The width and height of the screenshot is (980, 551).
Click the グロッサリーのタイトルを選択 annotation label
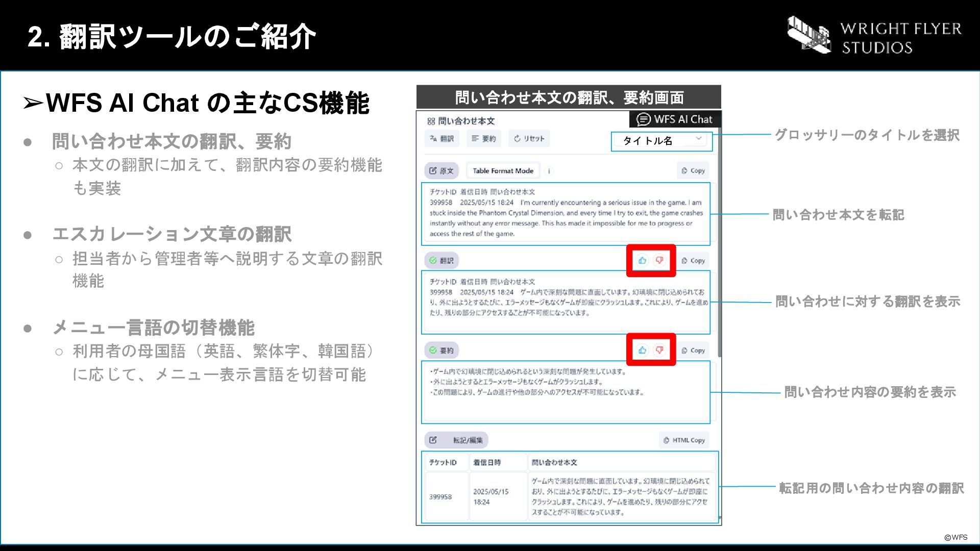(x=867, y=135)
